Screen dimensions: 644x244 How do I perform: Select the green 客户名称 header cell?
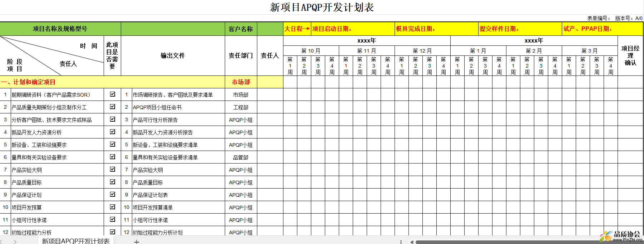(x=241, y=29)
